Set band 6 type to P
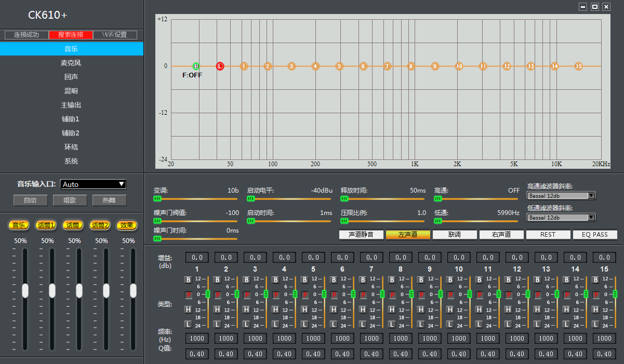 [x=334, y=294]
